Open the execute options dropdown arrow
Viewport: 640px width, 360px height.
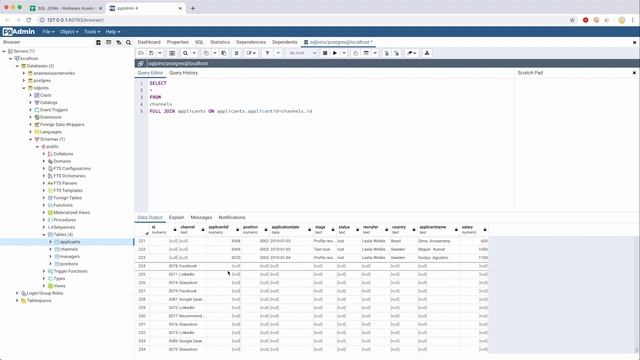(x=344, y=53)
